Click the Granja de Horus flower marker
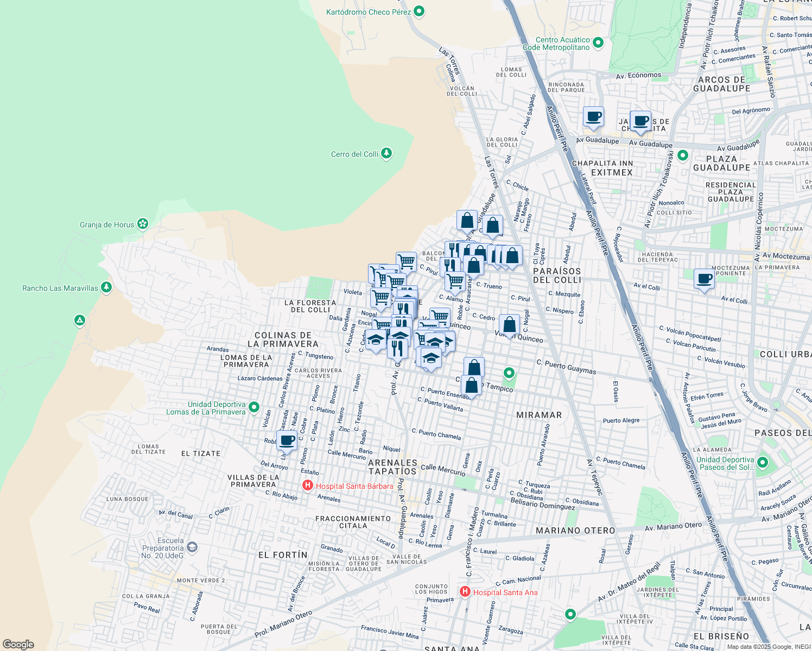The image size is (812, 651). point(143,224)
